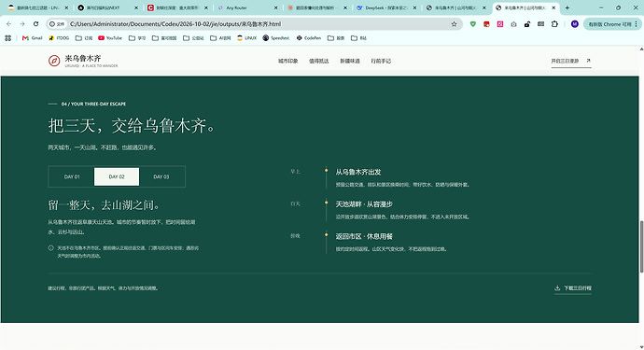Open the Extensions puzzle-piece menu
This screenshot has height=350, width=644.
(554, 24)
